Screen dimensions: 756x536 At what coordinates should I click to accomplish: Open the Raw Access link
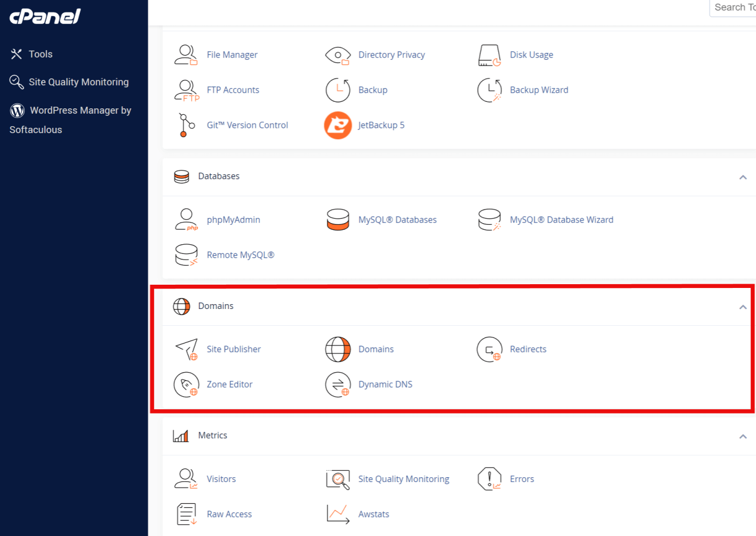point(229,514)
